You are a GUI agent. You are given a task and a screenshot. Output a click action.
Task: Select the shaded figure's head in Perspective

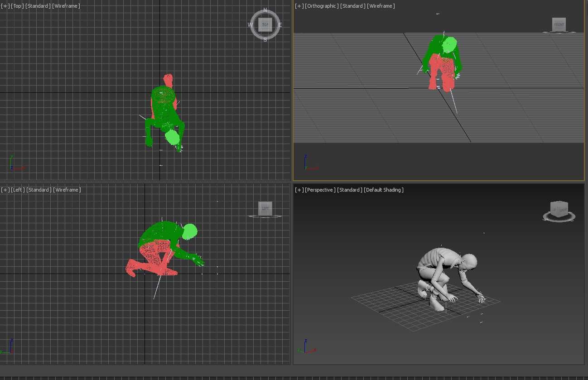click(469, 261)
